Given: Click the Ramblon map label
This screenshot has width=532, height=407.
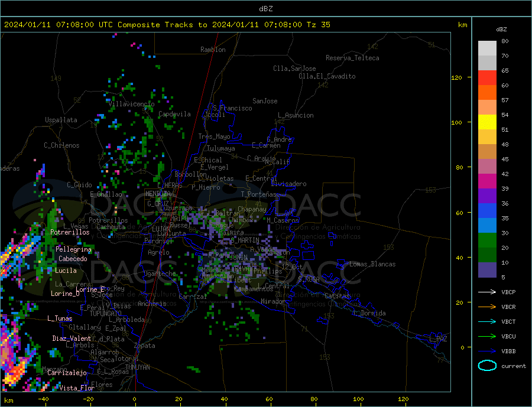Looking at the screenshot, I should (213, 50).
